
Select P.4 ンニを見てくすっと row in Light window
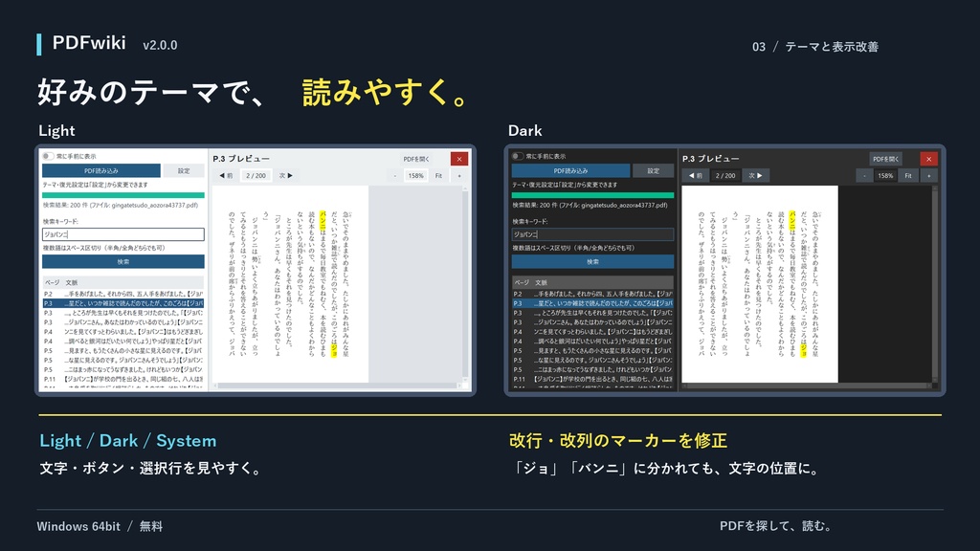pyautogui.click(x=123, y=332)
